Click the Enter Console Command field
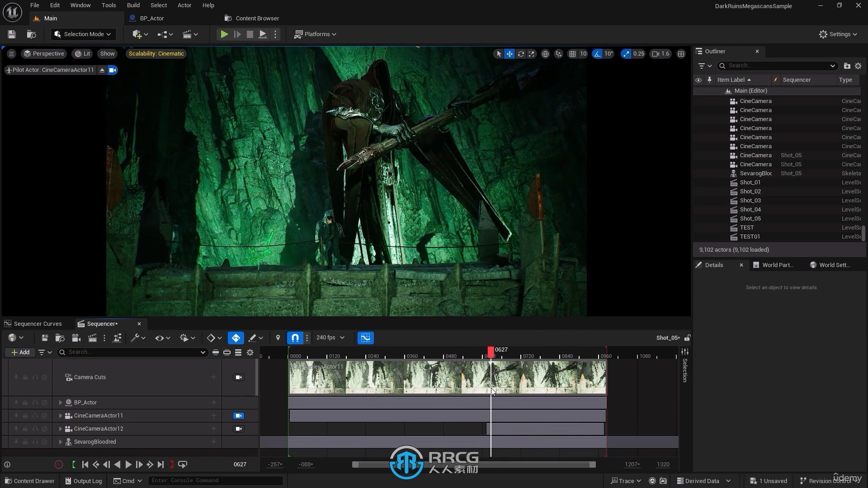Screen dimensions: 868x488 [216, 481]
